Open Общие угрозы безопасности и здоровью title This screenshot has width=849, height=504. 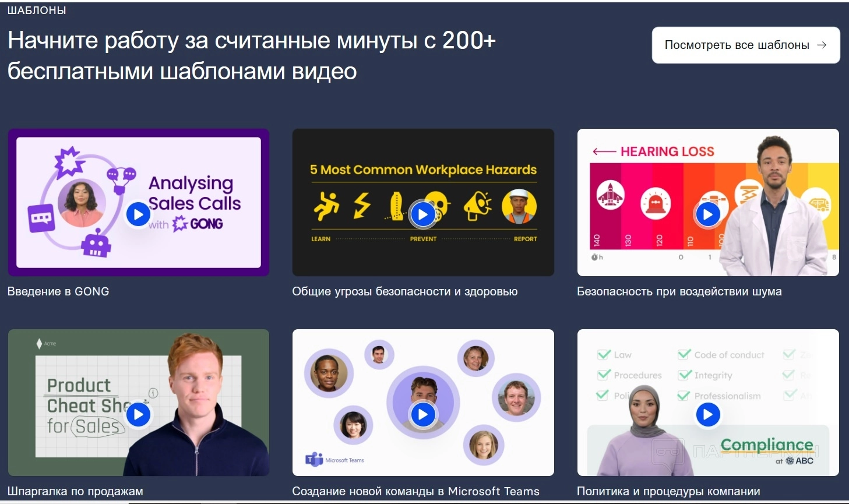[x=405, y=291]
